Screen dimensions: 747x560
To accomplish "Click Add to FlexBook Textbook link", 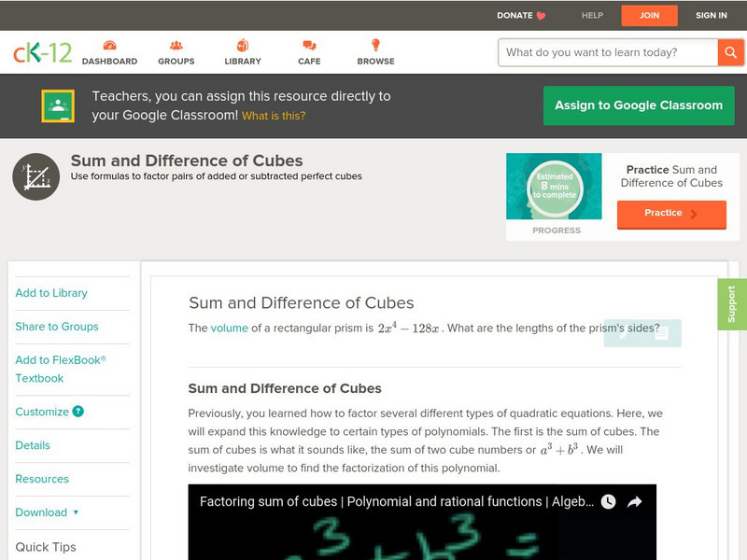I will coord(61,369).
